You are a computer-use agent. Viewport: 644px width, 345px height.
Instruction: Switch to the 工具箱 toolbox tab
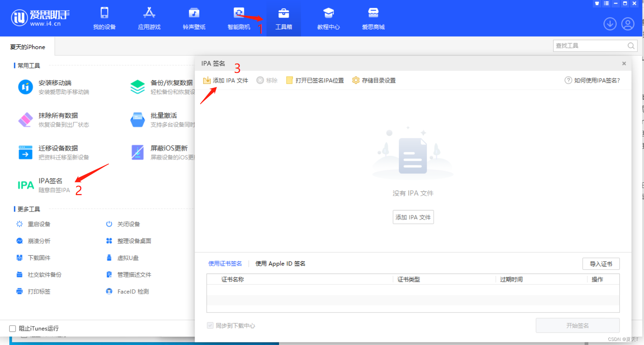(x=284, y=18)
